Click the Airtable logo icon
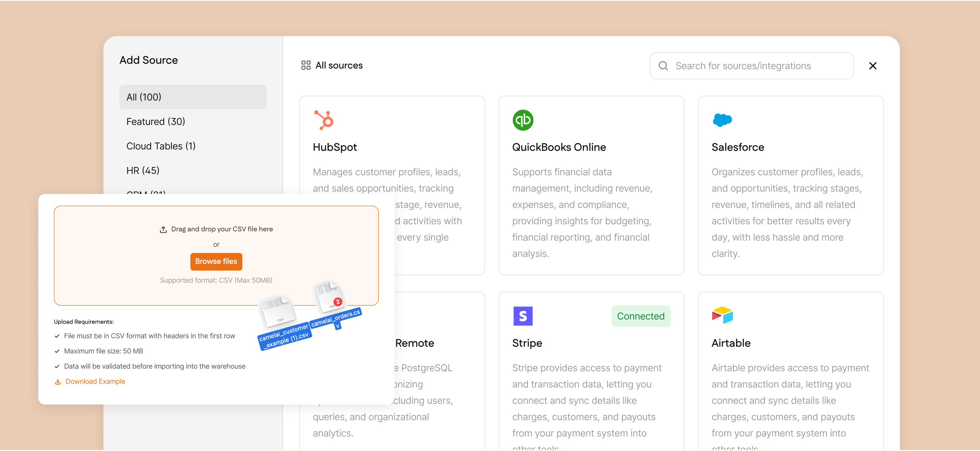Screen dimensions: 980x451 (x=722, y=315)
